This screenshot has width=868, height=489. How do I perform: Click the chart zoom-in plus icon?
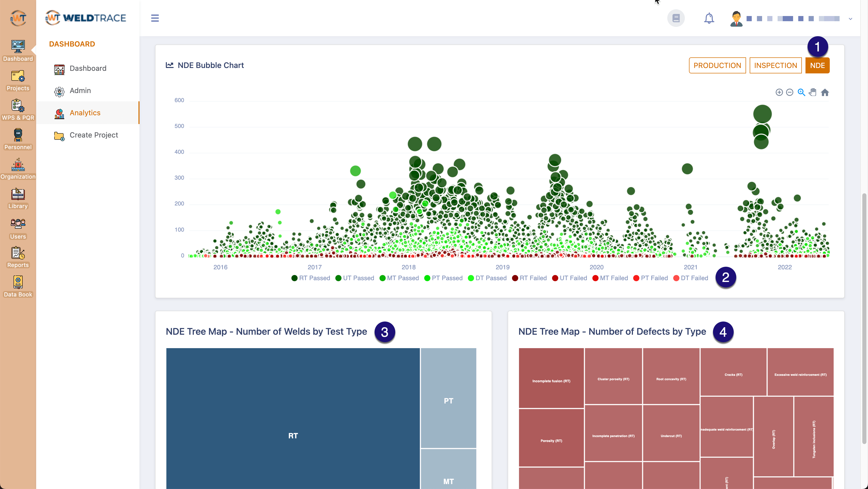[779, 92]
